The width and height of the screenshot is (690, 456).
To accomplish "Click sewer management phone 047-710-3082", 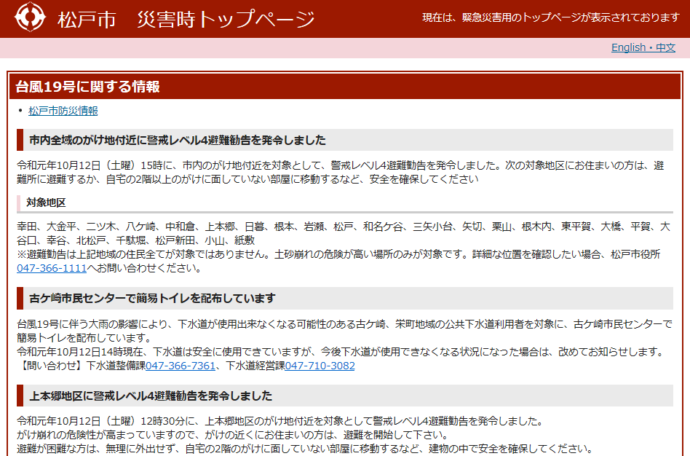I will 319,366.
